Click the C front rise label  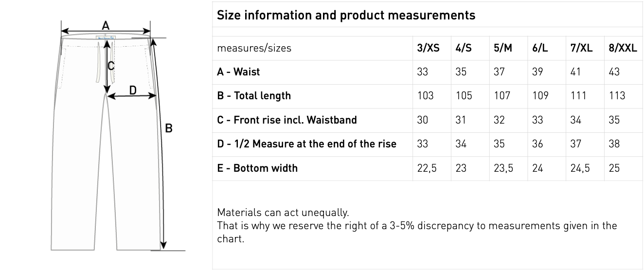[111, 66]
